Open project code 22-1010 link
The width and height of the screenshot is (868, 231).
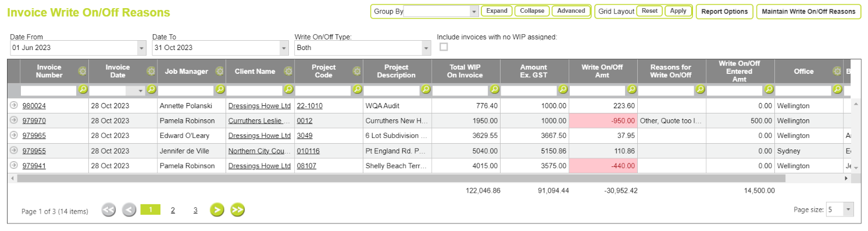point(309,106)
